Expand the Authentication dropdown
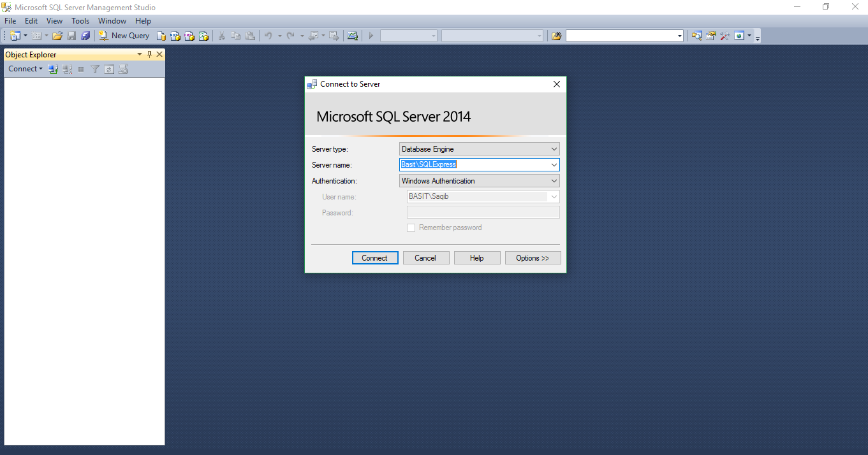This screenshot has height=455, width=868. (554, 181)
